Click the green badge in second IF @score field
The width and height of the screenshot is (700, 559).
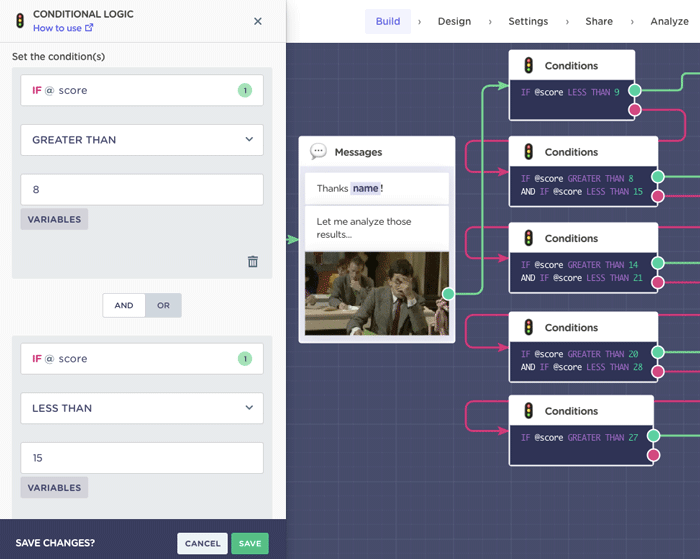tap(245, 359)
